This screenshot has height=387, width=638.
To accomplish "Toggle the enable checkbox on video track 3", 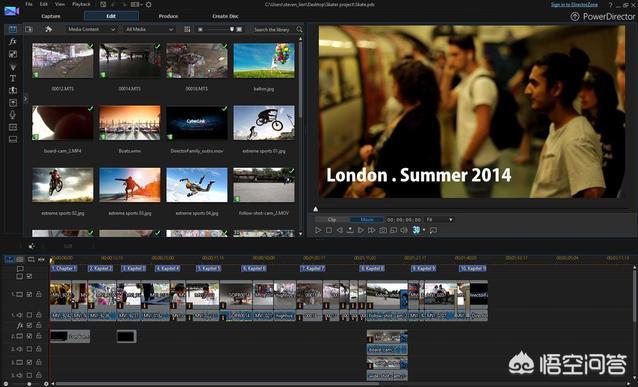I will click(x=29, y=362).
